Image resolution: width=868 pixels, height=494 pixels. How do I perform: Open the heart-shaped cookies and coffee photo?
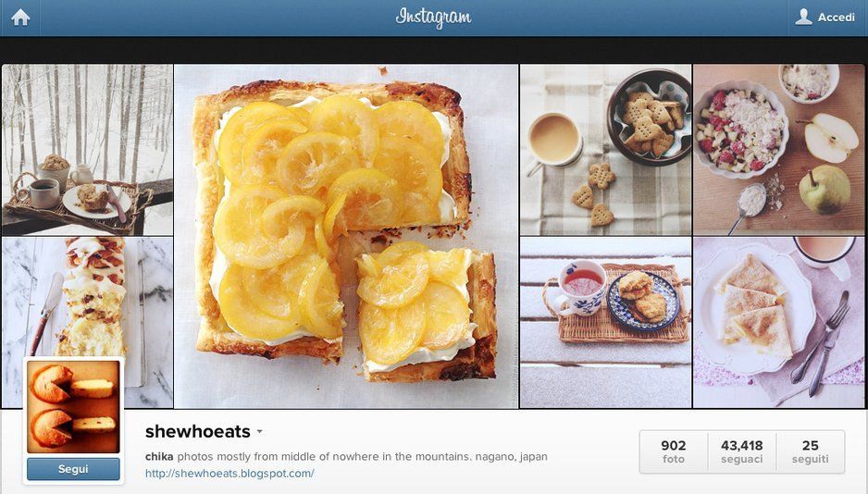[605, 150]
